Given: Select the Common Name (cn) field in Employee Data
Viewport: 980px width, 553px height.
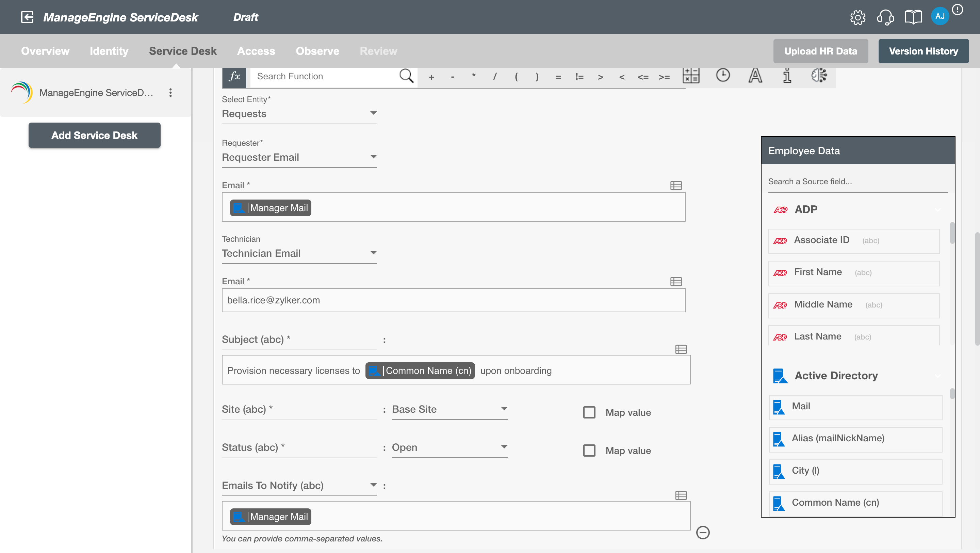Looking at the screenshot, I should click(855, 504).
